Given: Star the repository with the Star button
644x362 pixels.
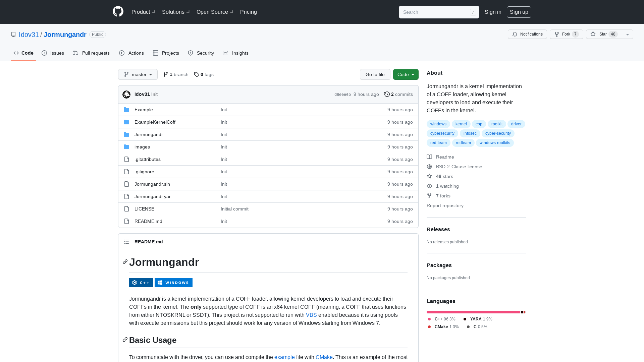Looking at the screenshot, I should pyautogui.click(x=604, y=34).
